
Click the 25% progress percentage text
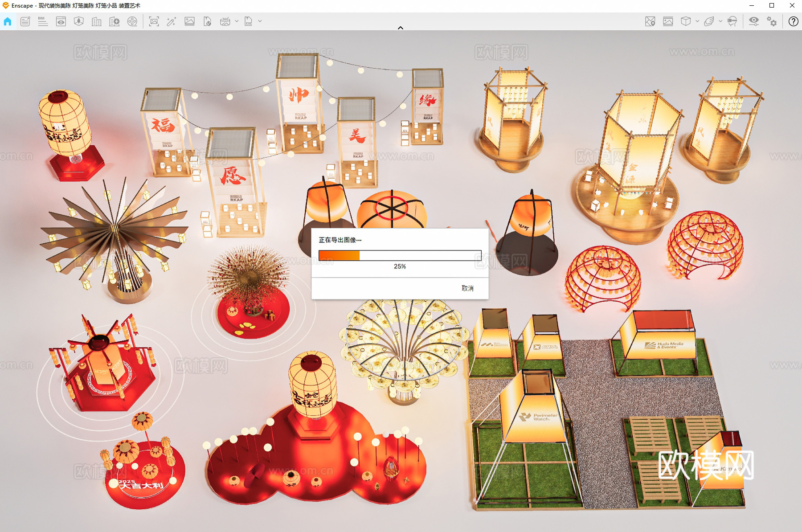tap(400, 266)
